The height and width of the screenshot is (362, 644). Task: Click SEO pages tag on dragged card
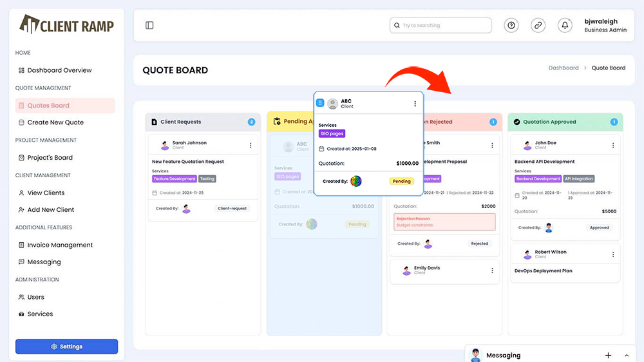(x=332, y=133)
